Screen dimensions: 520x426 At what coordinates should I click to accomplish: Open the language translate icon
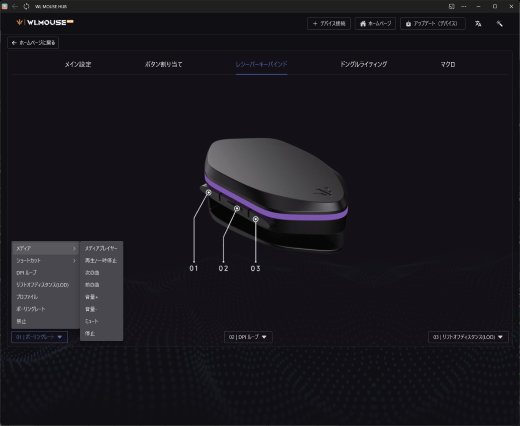[478, 24]
